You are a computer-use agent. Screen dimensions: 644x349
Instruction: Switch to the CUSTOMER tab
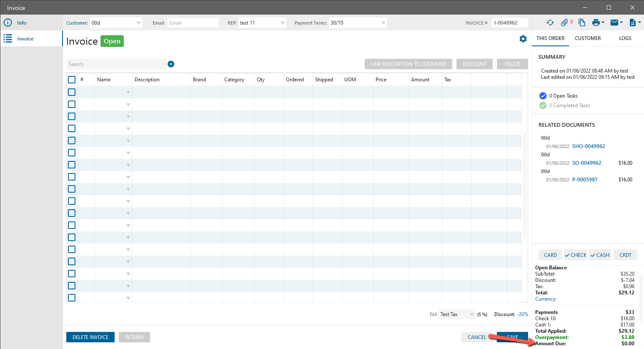tap(588, 38)
